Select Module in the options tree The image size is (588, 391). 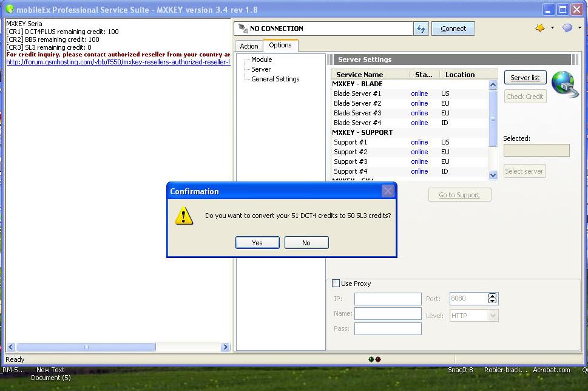point(262,59)
